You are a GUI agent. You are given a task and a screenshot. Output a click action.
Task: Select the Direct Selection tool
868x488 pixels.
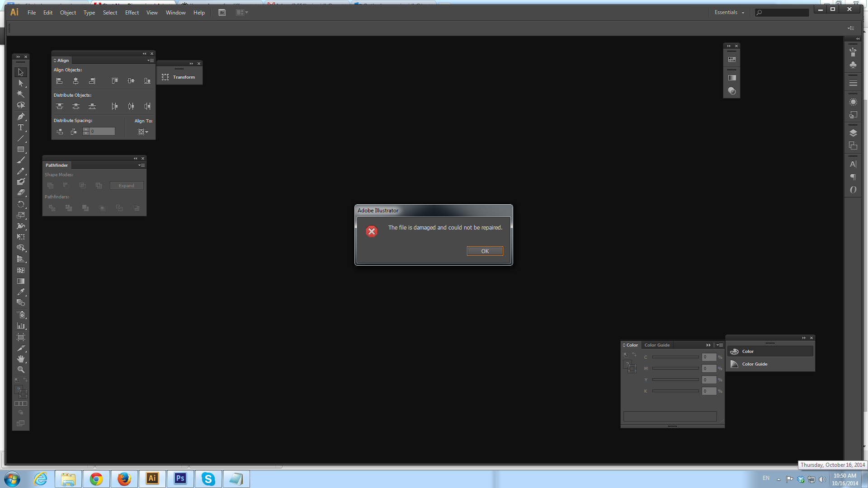click(21, 83)
